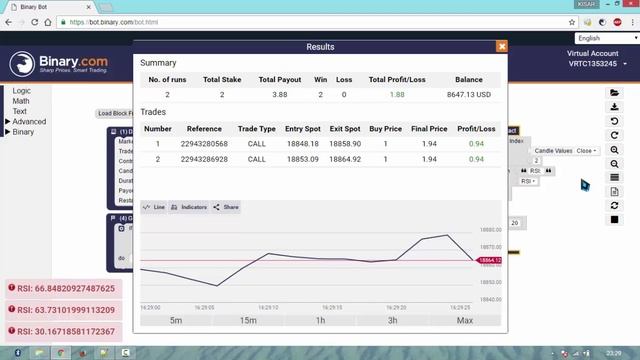Click reference 22943286928 in Trades table
Screen dimensions: 640x360
[x=204, y=159]
